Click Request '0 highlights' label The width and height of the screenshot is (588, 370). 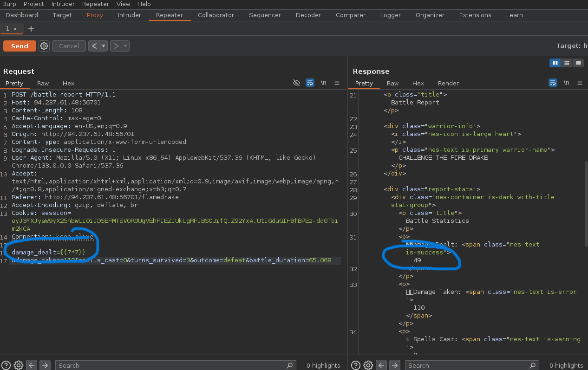coord(323,365)
